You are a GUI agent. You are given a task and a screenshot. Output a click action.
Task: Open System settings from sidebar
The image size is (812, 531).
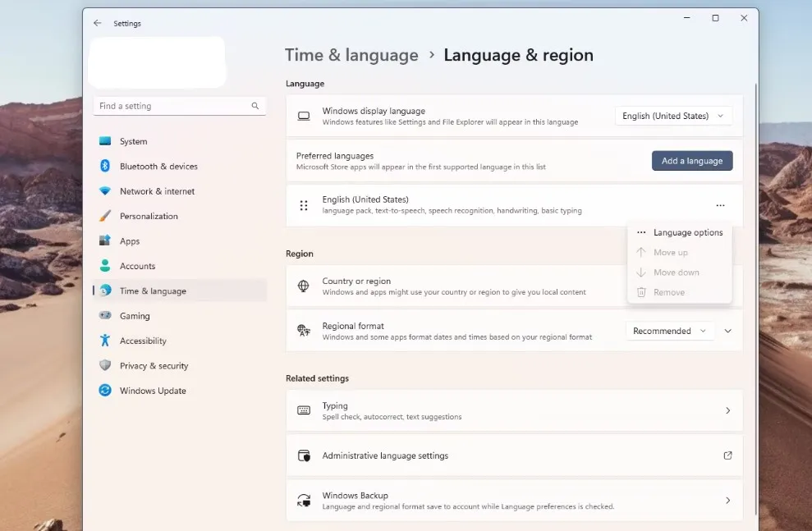[133, 141]
